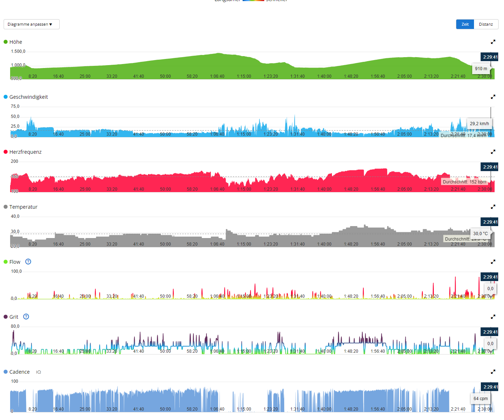
Task: Click the purple Grit legend dot
Action: tap(5, 317)
